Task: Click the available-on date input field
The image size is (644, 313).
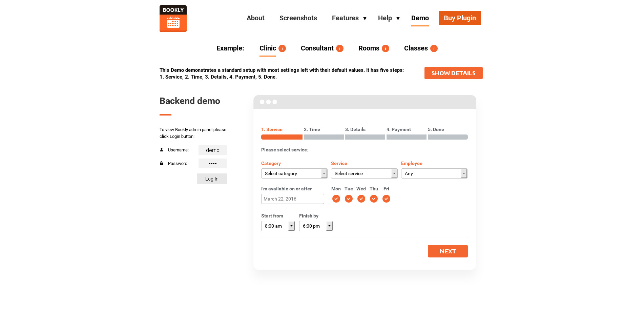Action: coord(292,199)
